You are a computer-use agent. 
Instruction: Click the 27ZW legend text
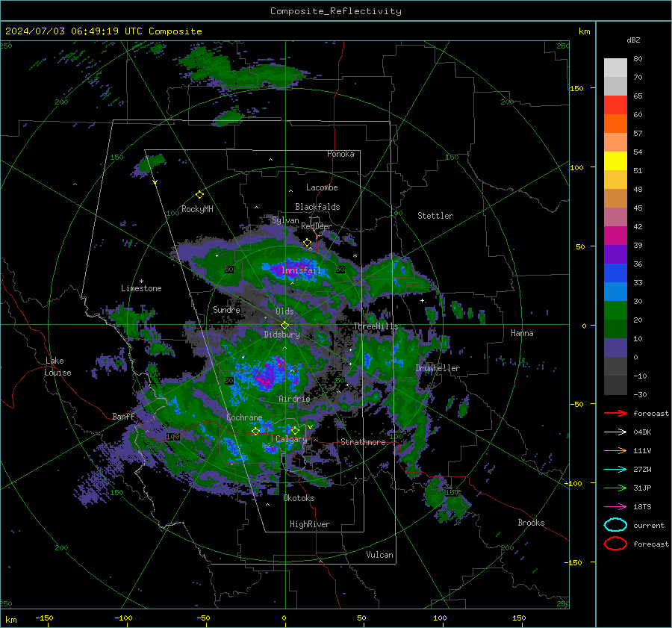(642, 470)
